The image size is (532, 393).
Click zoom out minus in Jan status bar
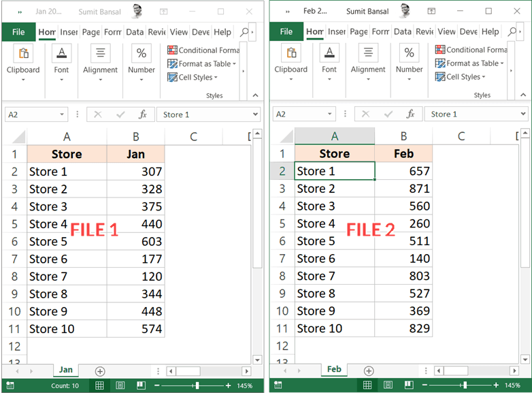pyautogui.click(x=157, y=386)
